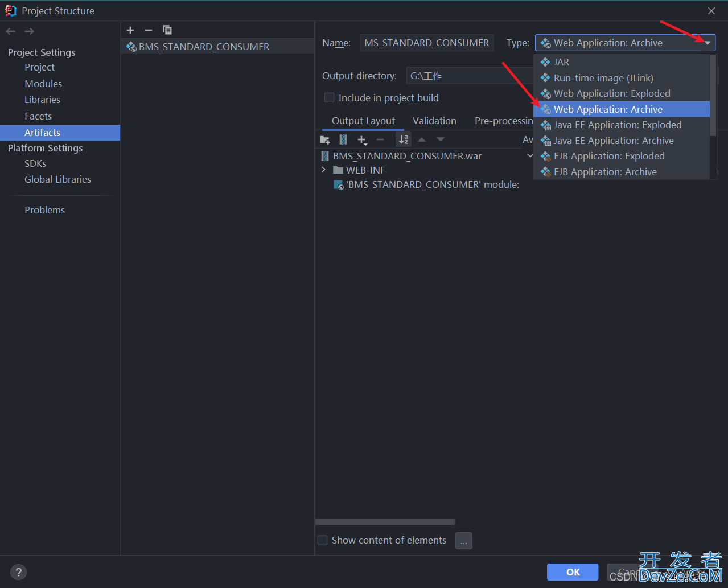Choose EJB Application: Exploded type
Image resolution: width=728 pixels, height=588 pixels.
(x=622, y=156)
